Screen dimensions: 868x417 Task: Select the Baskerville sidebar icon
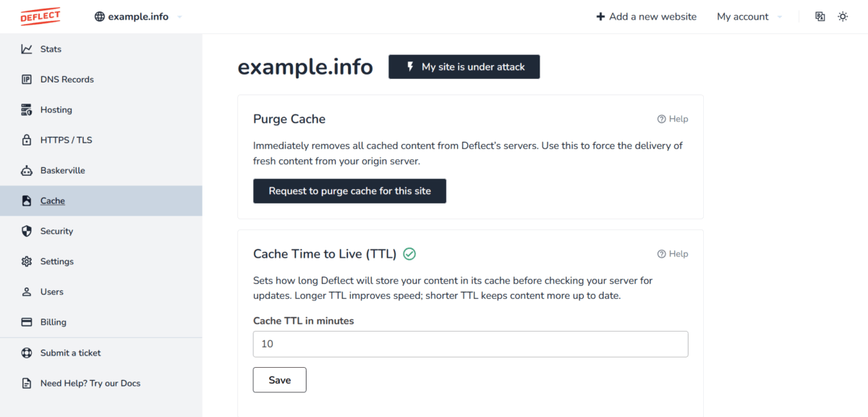[26, 170]
